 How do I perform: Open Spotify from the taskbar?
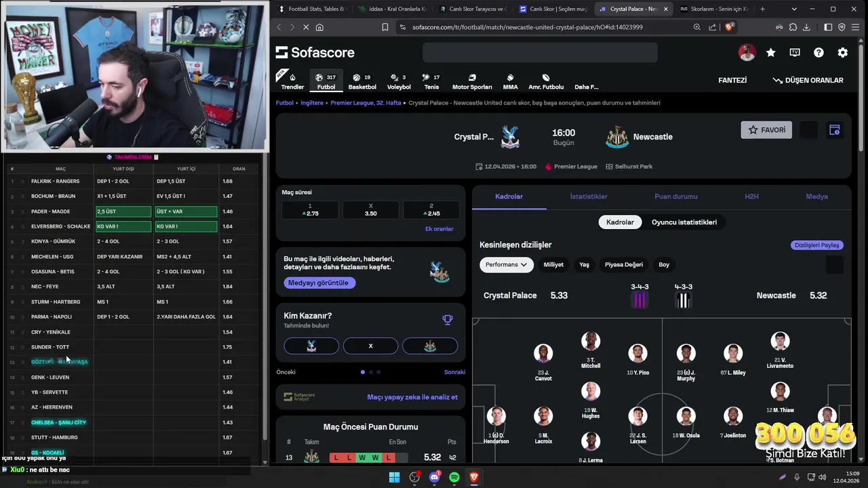454,477
